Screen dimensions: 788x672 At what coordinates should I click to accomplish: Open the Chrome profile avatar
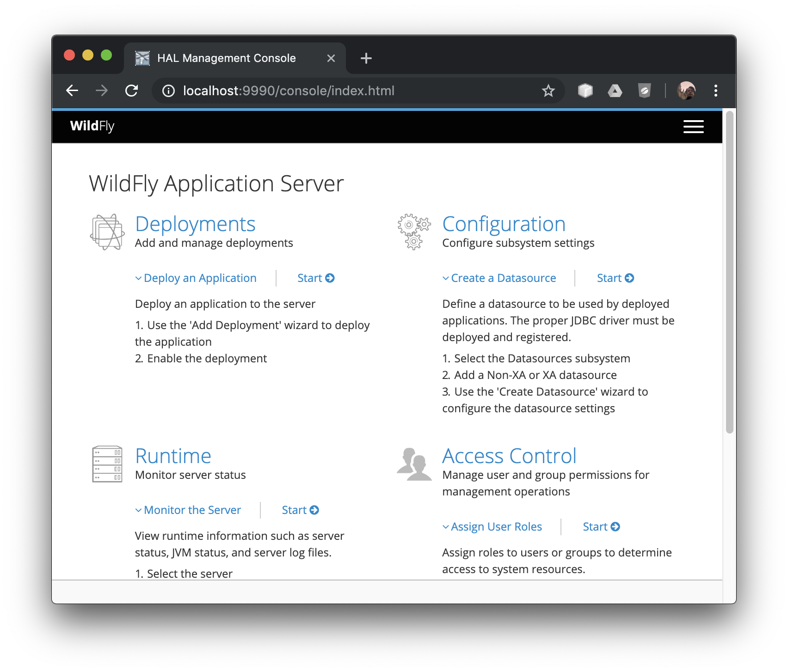coord(686,91)
